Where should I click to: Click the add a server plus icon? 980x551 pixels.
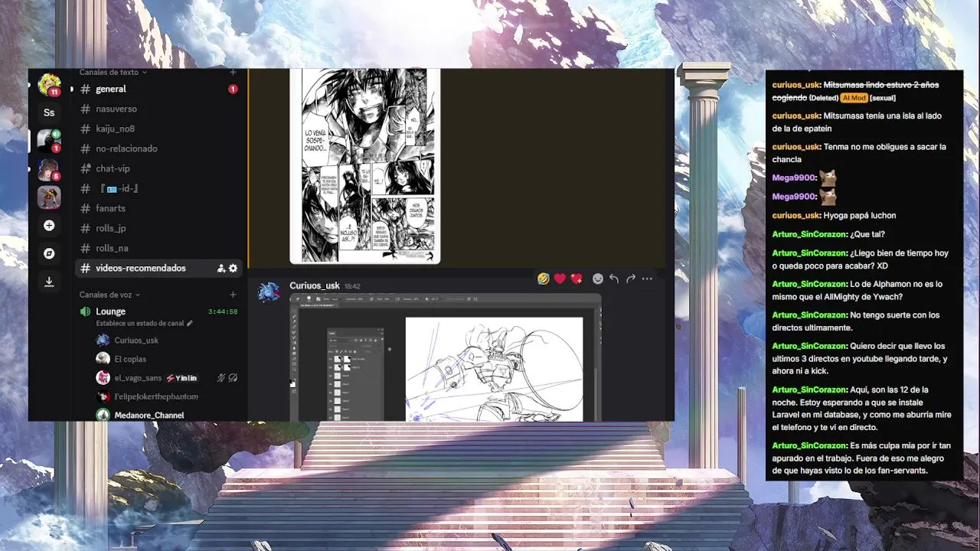(49, 226)
